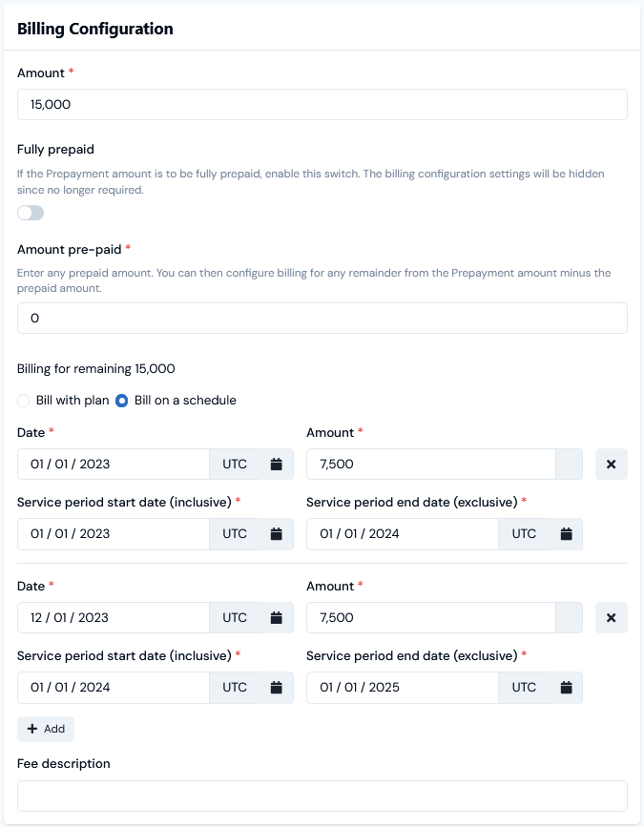This screenshot has width=644, height=827.
Task: Click the Amount pre-paid input field
Action: pyautogui.click(x=322, y=318)
